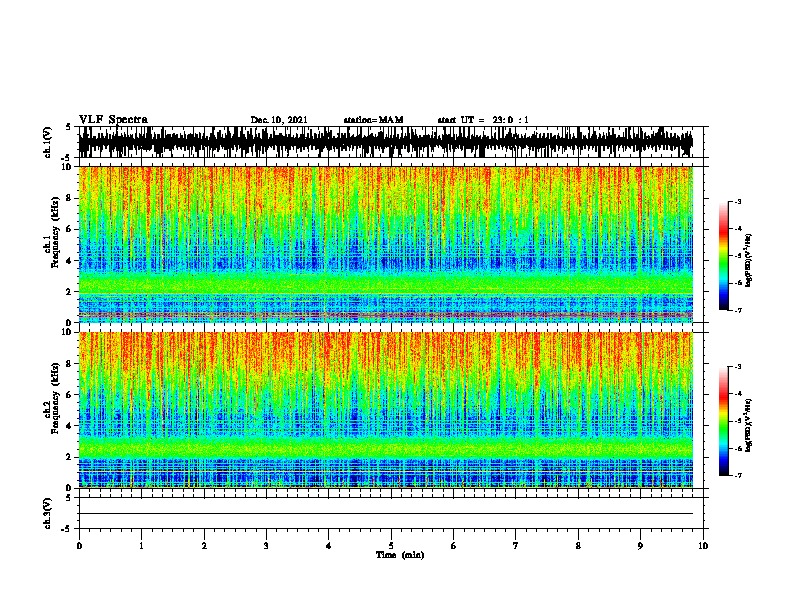Viewport: 792px width, 612px height.
Task: Click the "-5" label on ch.1 colorbar
Action: pos(737,256)
